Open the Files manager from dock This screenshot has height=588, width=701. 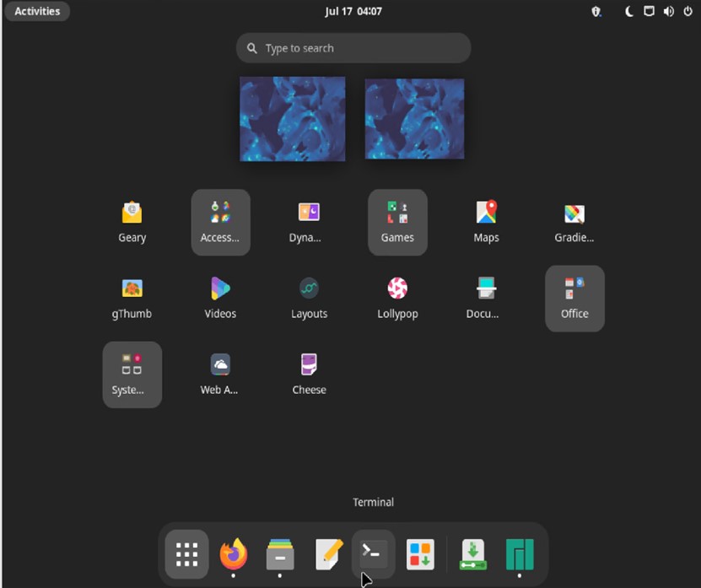tap(280, 554)
